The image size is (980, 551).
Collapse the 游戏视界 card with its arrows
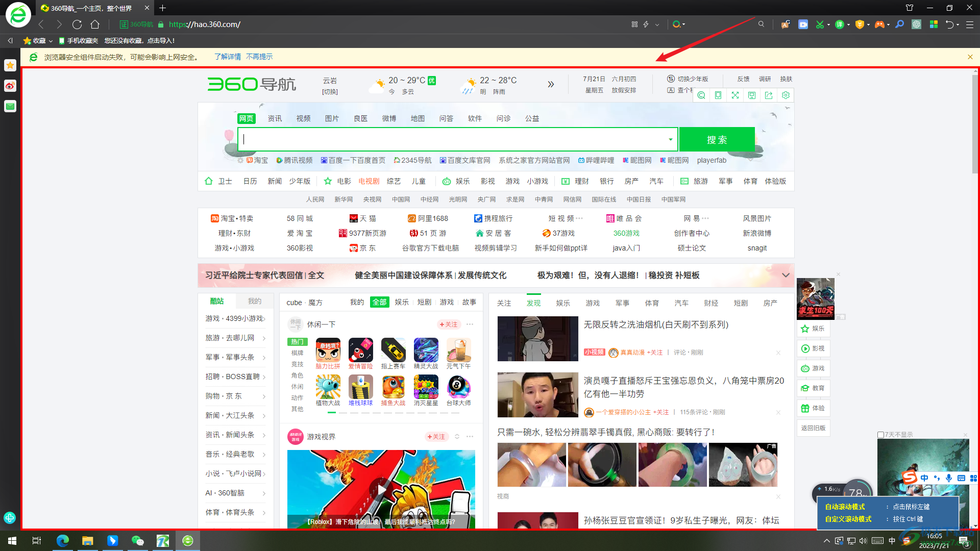tap(457, 437)
